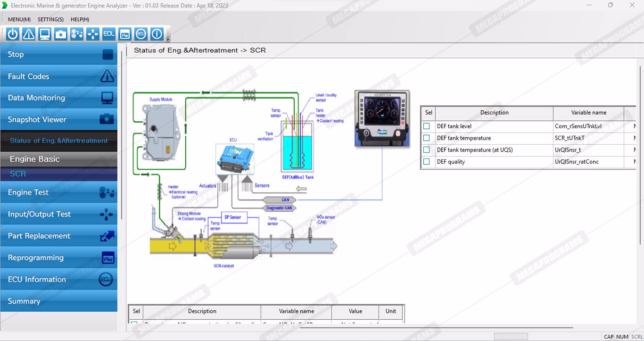Expand Status of Eng.&Aftertreatment section

click(58, 141)
